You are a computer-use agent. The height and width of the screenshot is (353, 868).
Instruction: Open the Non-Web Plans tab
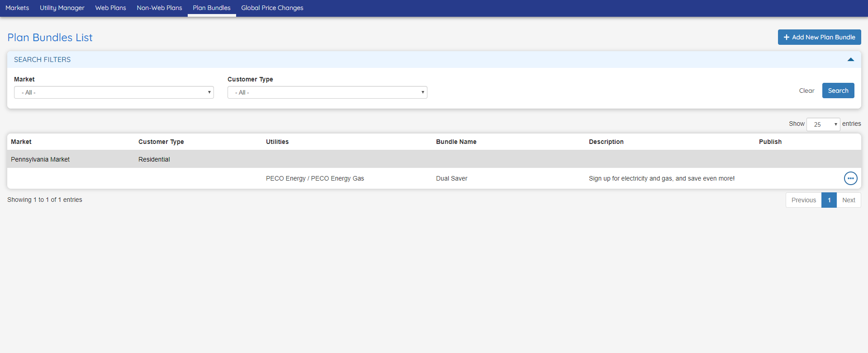160,8
